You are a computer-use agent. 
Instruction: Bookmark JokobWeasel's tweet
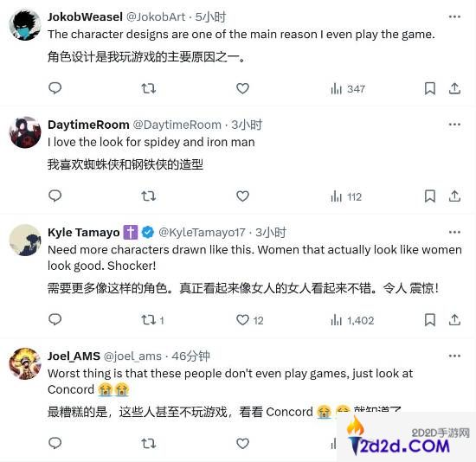pyautogui.click(x=430, y=88)
